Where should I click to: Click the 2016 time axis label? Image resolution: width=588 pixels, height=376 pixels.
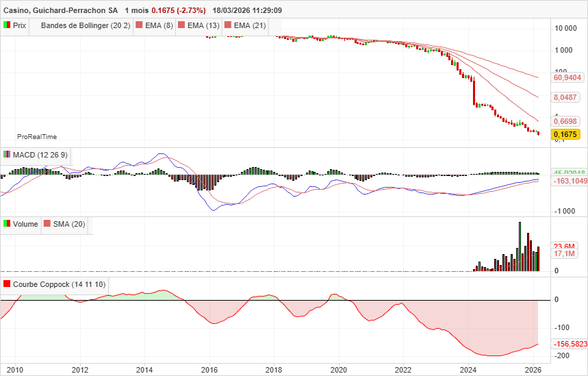[209, 370]
